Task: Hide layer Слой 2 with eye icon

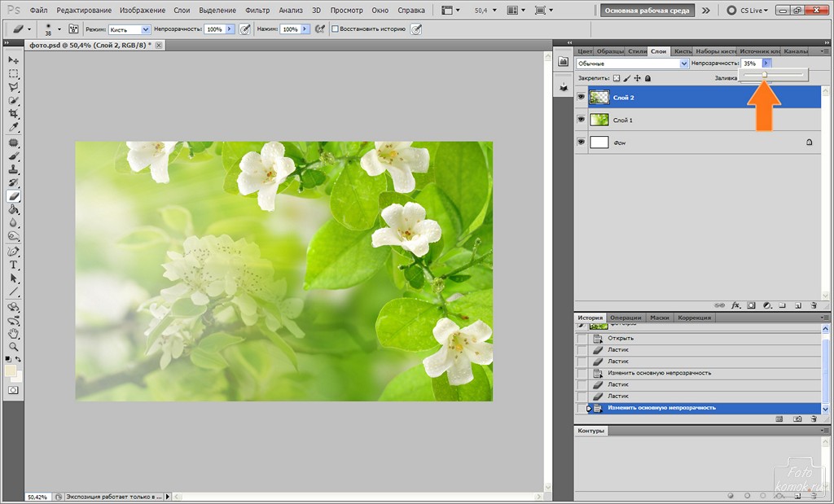Action: click(582, 97)
